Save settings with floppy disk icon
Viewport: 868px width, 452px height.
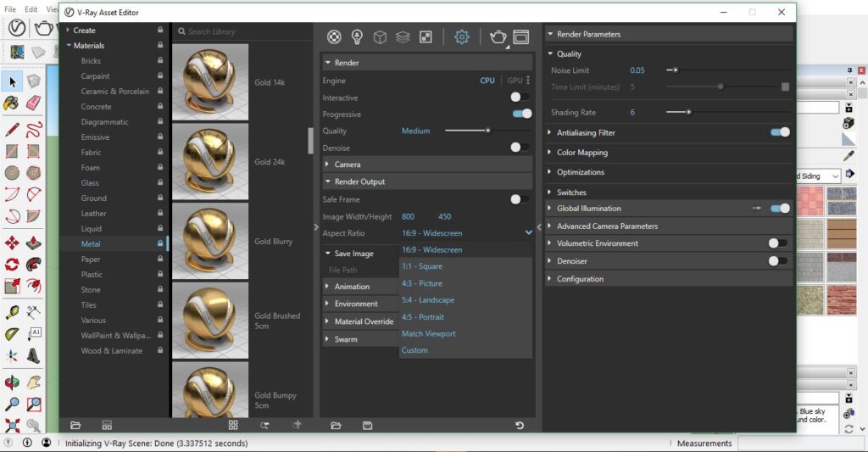point(368,426)
